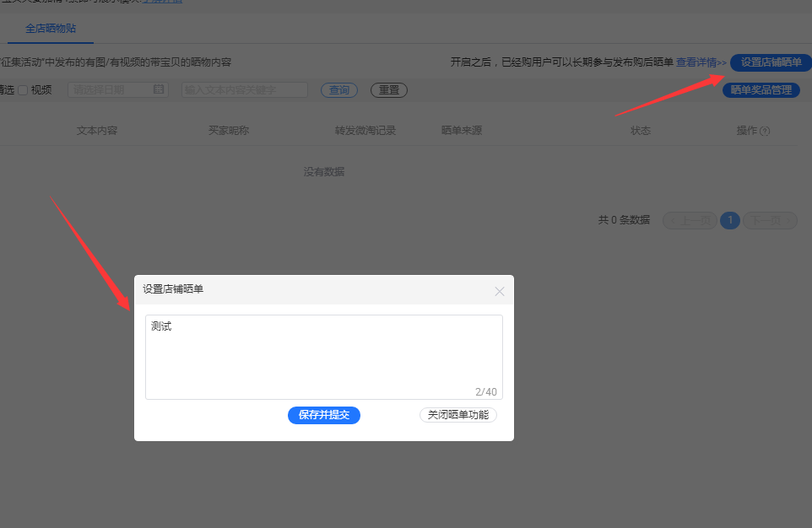This screenshot has height=528, width=812.
Task: Open the 请选择日期 date picker
Action: point(110,89)
